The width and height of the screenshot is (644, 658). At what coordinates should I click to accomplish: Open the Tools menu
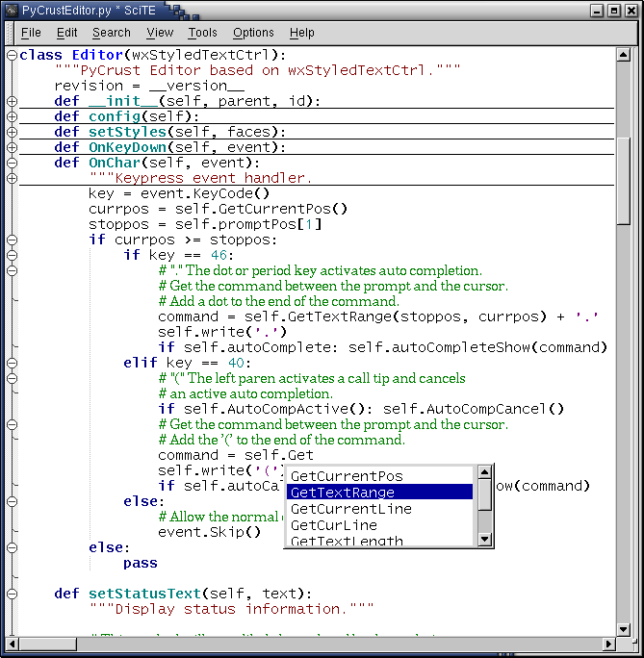tap(202, 33)
